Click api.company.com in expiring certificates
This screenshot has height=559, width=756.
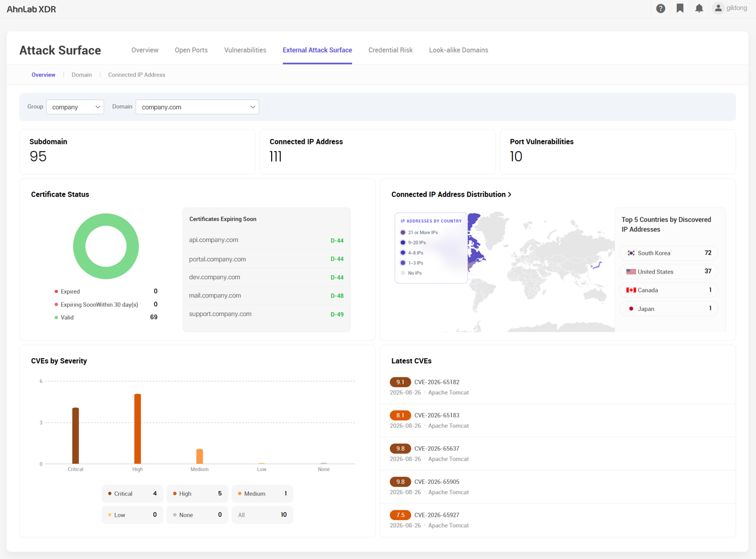tap(214, 240)
